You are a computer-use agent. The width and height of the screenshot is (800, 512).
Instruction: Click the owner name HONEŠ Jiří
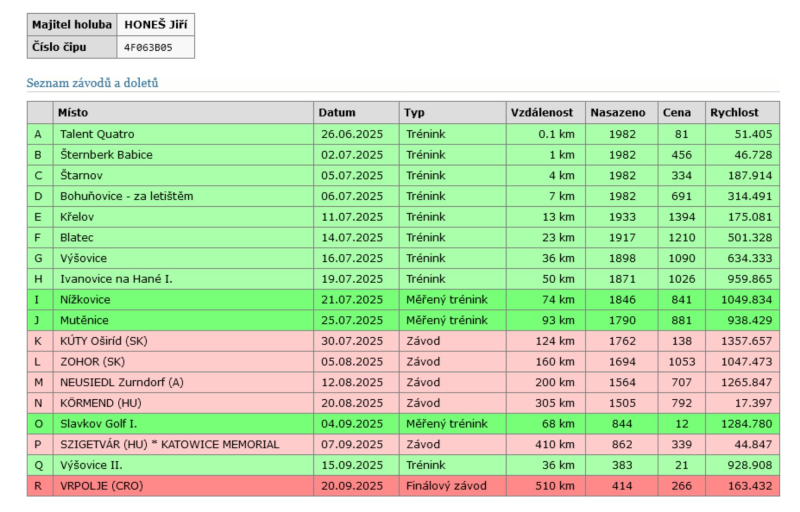pos(155,25)
